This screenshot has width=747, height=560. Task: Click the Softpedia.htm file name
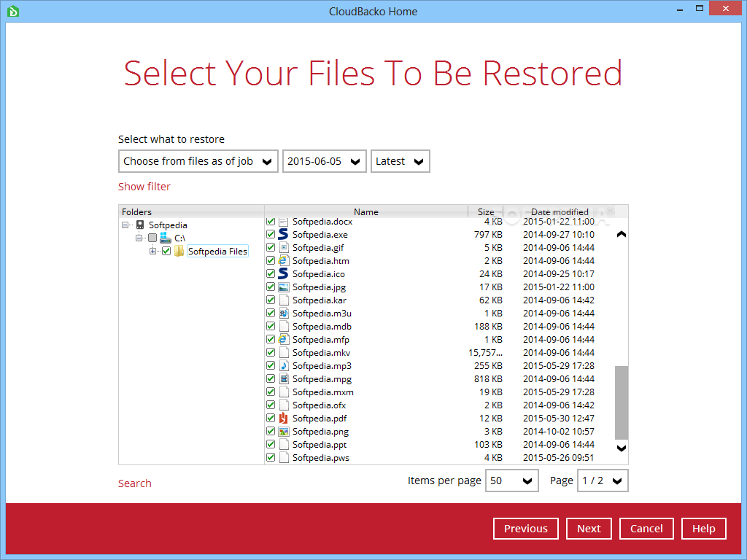coord(321,260)
